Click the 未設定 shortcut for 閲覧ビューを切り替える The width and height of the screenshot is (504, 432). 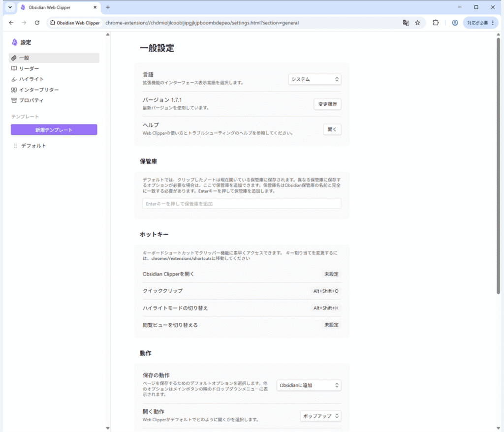(331, 325)
